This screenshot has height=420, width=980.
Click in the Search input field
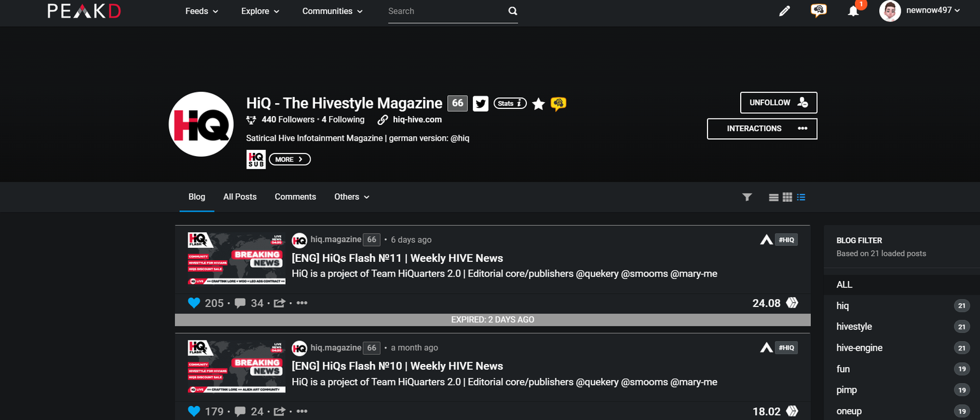(x=447, y=11)
